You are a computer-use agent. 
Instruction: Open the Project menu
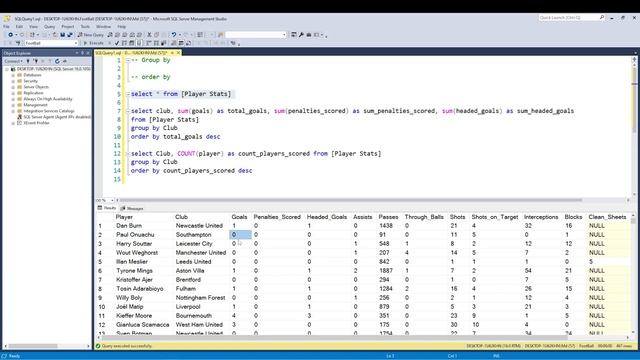pyautogui.click(x=68, y=27)
